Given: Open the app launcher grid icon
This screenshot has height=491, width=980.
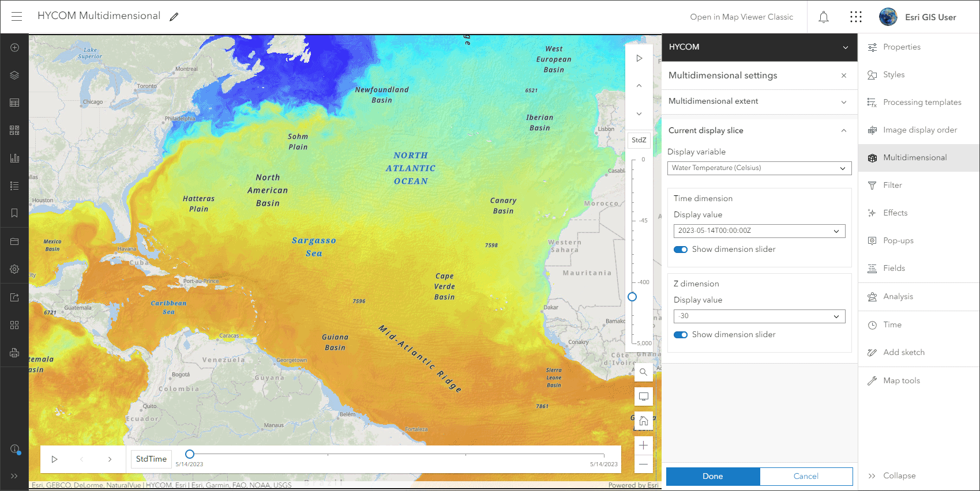Looking at the screenshot, I should [856, 17].
